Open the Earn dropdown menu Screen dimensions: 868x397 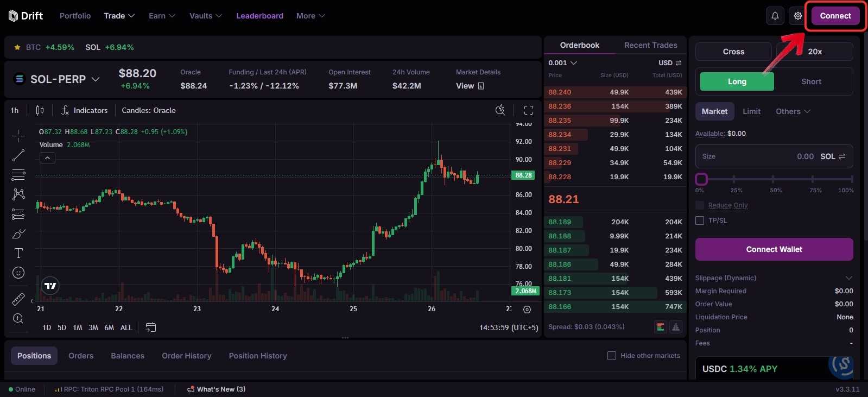pos(162,16)
